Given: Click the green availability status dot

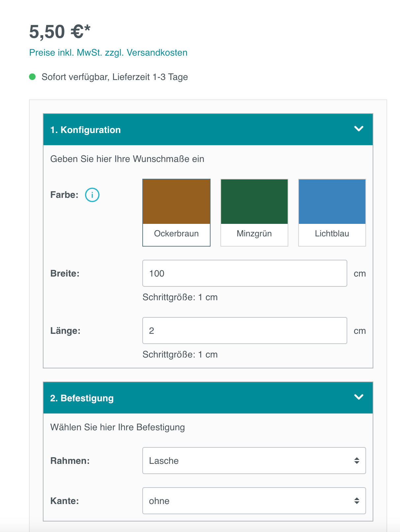Looking at the screenshot, I should click(32, 77).
